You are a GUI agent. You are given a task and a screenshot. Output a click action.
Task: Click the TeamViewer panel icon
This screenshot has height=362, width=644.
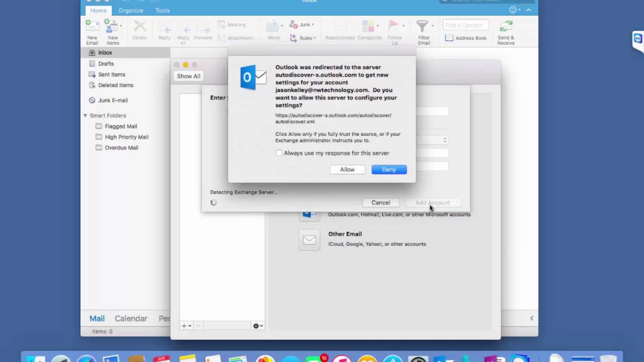click(637, 39)
